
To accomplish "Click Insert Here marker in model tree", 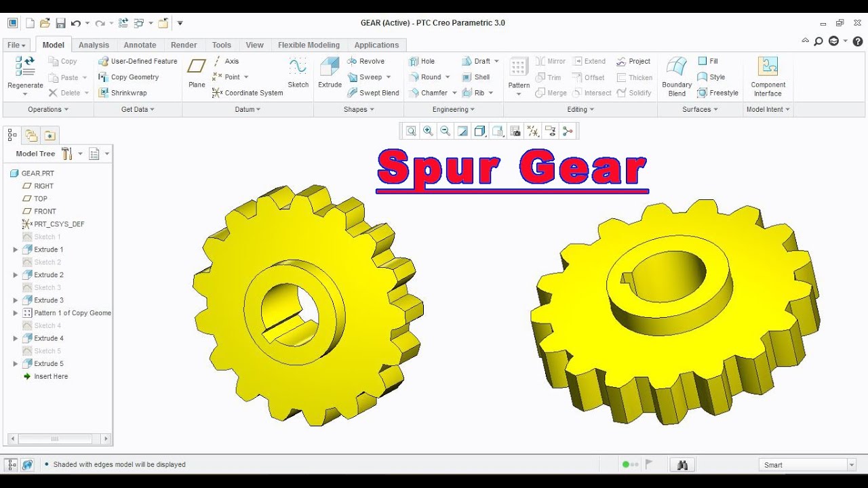I will 45,376.
